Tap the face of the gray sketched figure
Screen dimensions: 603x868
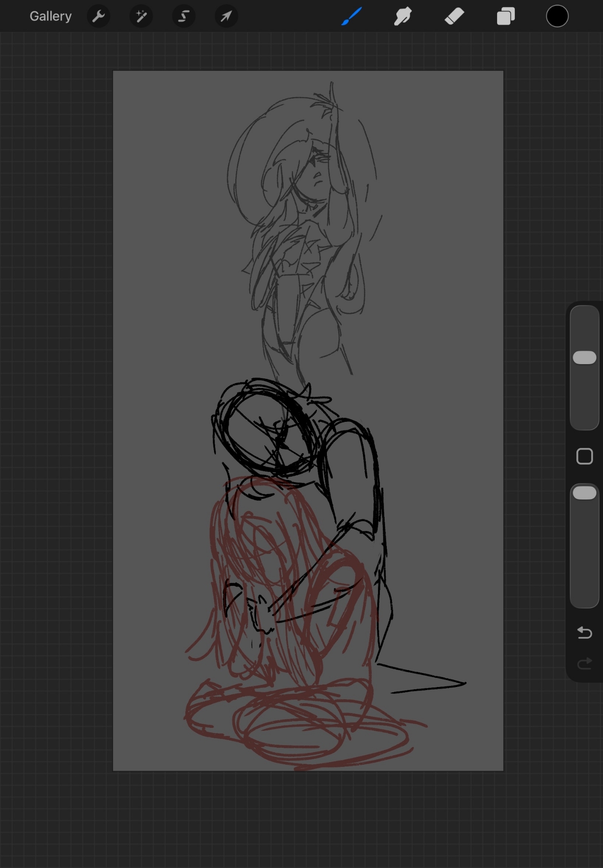(x=316, y=174)
